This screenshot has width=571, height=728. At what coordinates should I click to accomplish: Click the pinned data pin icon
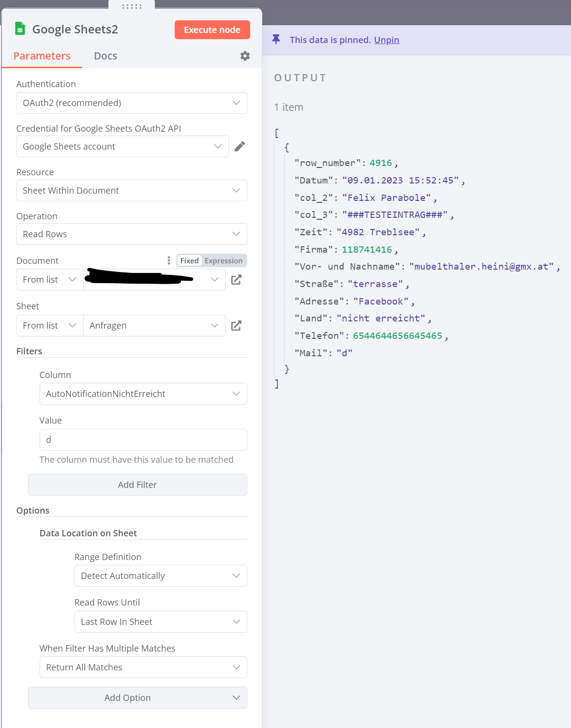point(276,40)
